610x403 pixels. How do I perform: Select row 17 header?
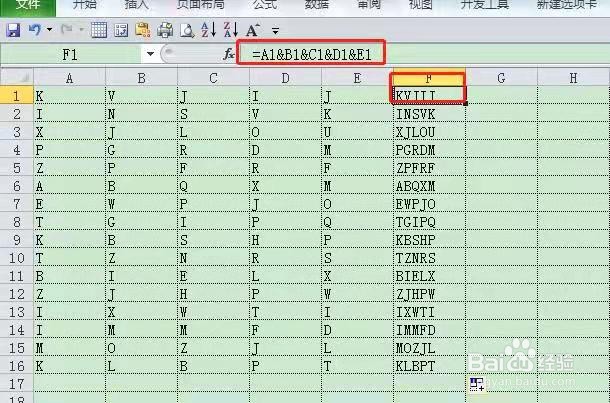click(17, 384)
